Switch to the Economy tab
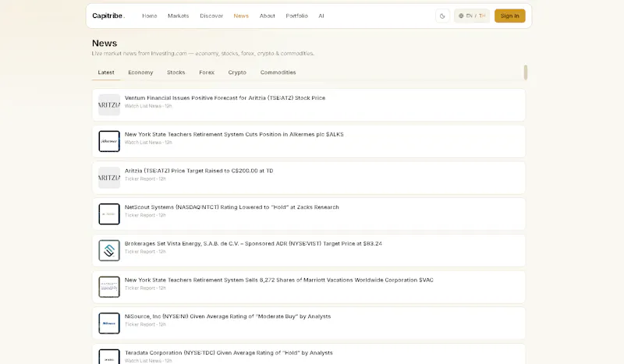 pyautogui.click(x=140, y=72)
